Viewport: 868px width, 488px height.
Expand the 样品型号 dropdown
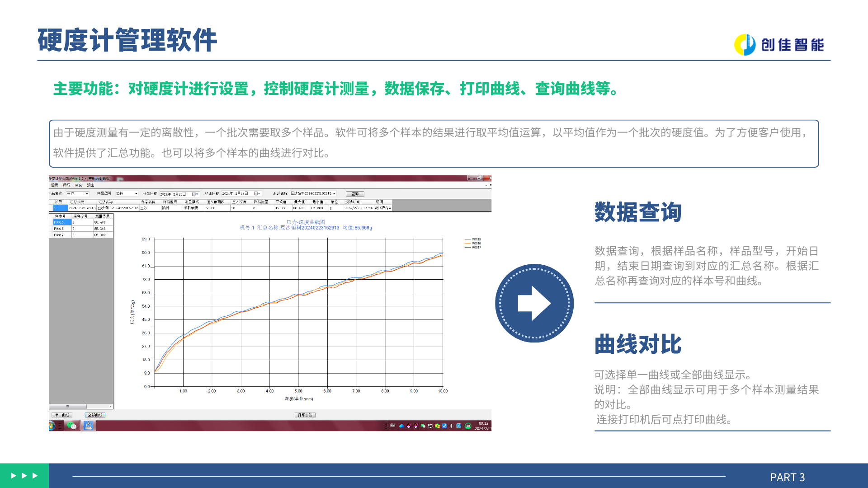pyautogui.click(x=136, y=194)
